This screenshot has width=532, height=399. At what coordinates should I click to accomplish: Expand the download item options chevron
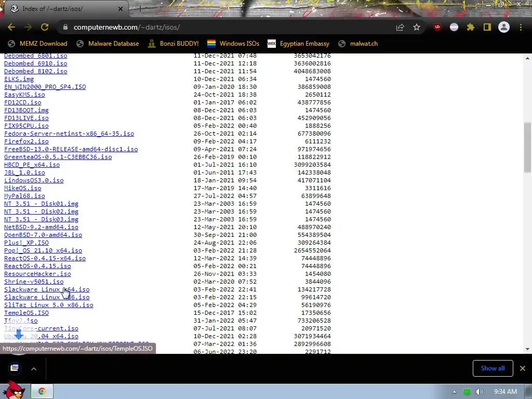pos(34,369)
